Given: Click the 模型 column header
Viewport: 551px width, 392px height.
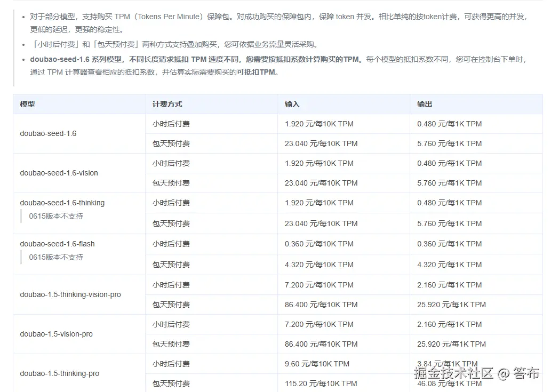Looking at the screenshot, I should click(79, 104).
